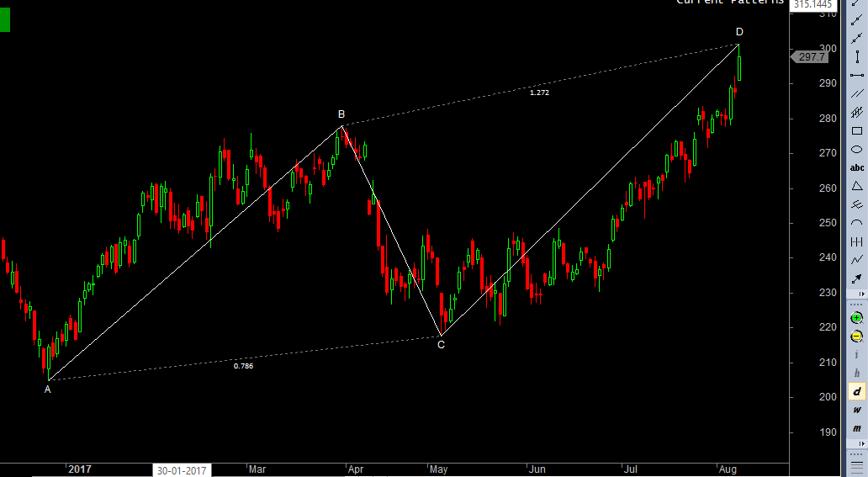
Task: Click the green zoom in magnifier
Action: pyautogui.click(x=857, y=317)
